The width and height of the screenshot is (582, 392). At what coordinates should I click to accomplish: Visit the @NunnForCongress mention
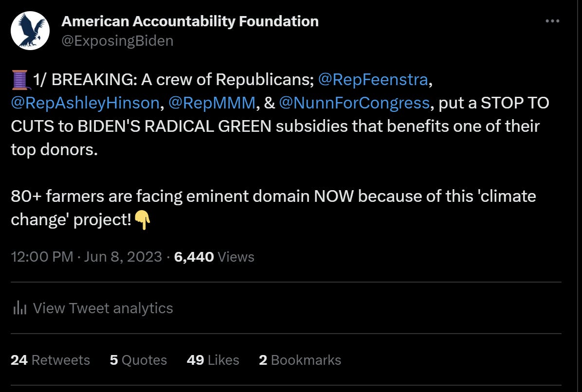[354, 103]
